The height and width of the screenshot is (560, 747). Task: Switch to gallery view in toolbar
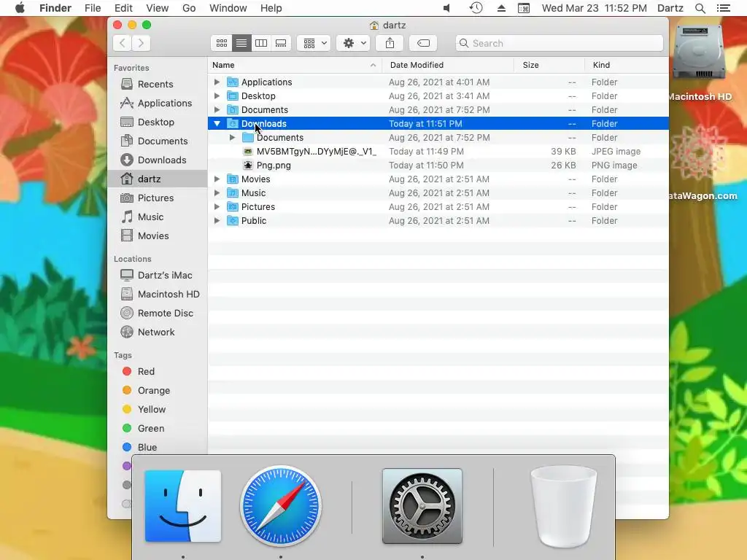[x=281, y=43]
